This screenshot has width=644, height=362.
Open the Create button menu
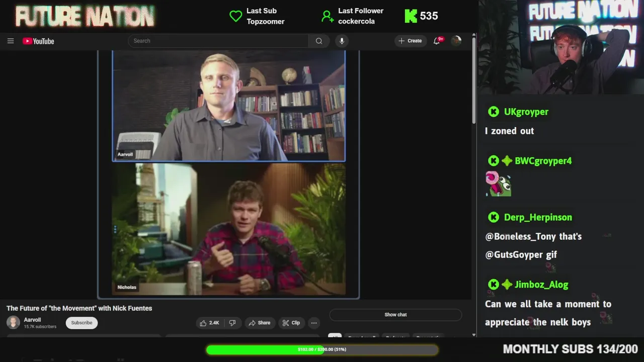(410, 41)
